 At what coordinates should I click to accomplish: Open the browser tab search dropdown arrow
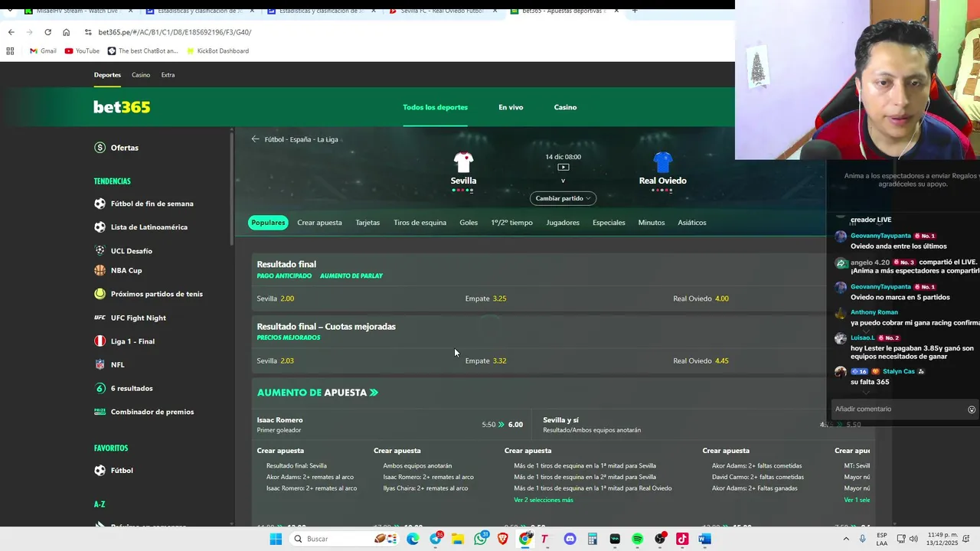(x=9, y=11)
